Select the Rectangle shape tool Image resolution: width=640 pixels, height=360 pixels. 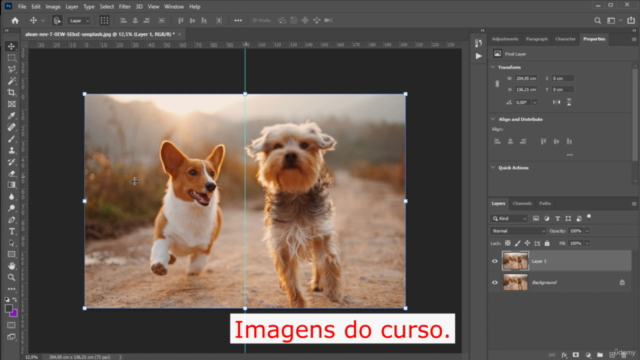point(11,254)
